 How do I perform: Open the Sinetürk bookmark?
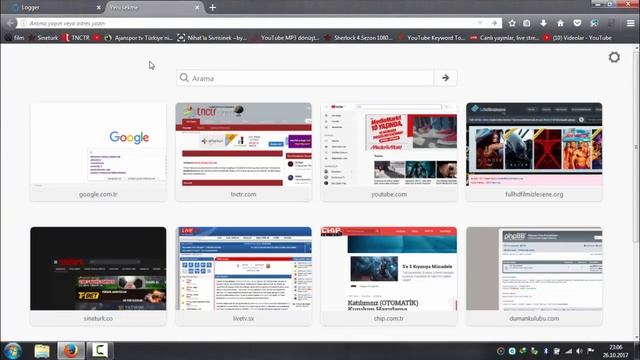pyautogui.click(x=44, y=38)
